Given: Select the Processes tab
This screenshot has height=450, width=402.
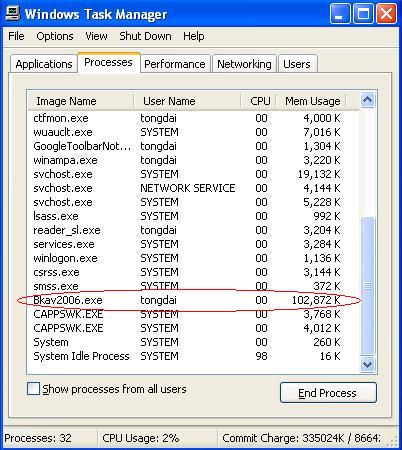Looking at the screenshot, I should [108, 62].
